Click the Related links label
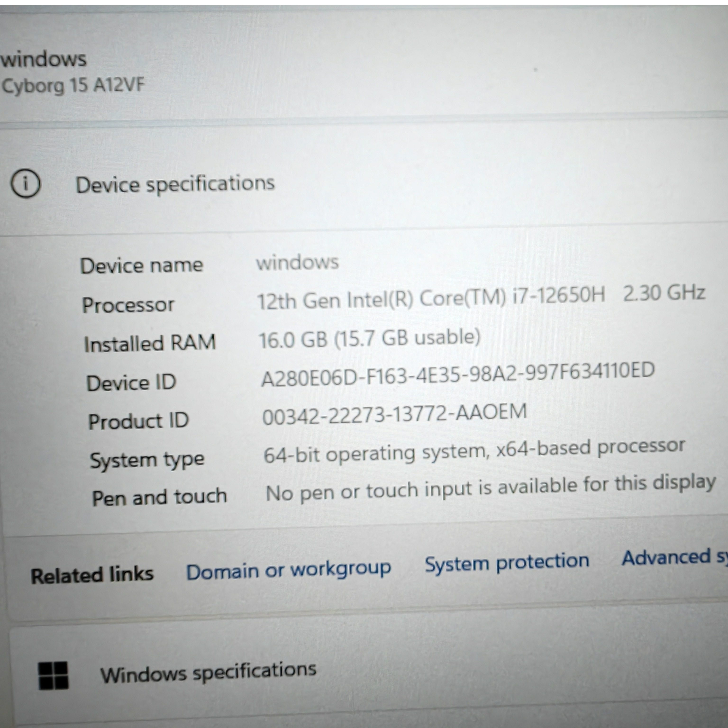728x728 pixels. (x=92, y=575)
